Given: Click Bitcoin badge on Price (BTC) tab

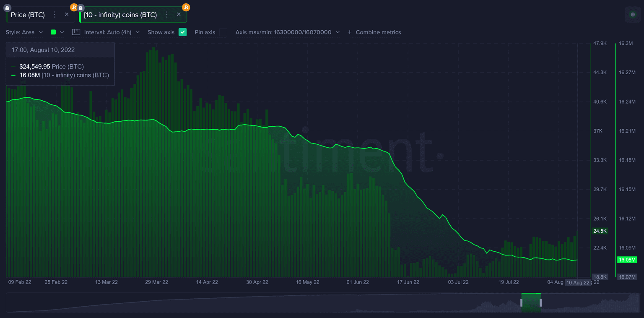Looking at the screenshot, I should (74, 8).
